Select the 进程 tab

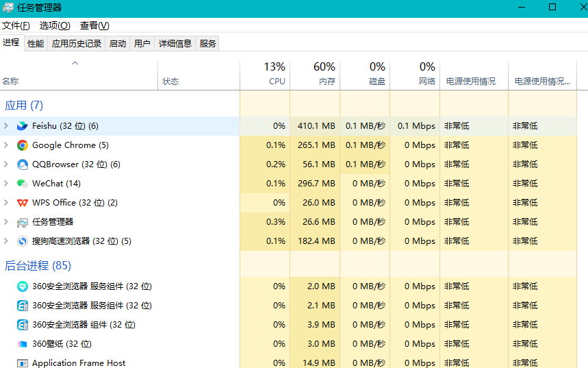click(11, 42)
